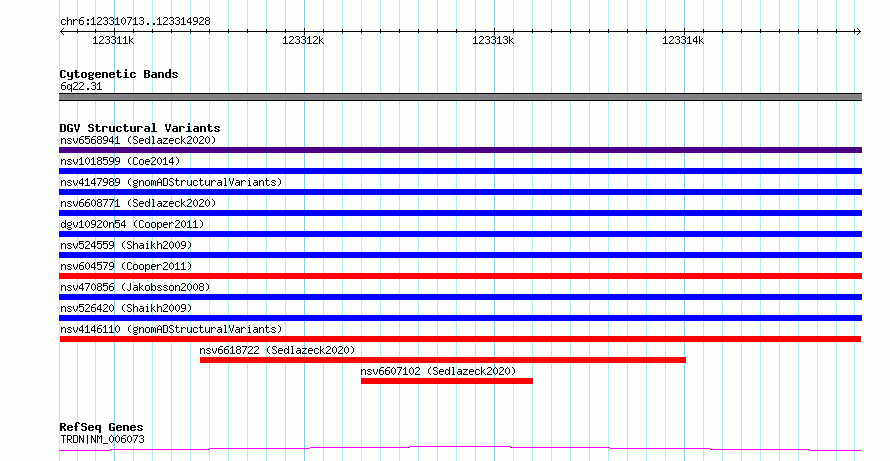Select the red nsv604579 variant bar
Image resolution: width=890 pixels, height=461 pixels.
pos(460,276)
